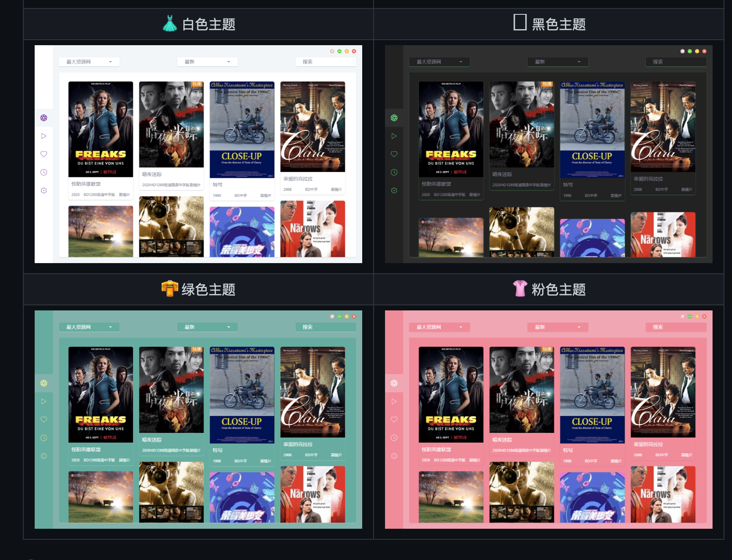Select the CLOSE-UP poster in pink theme
The image size is (732, 560).
point(592,395)
